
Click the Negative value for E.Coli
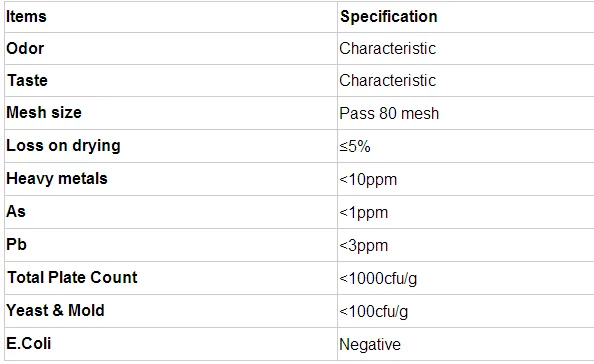370,344
